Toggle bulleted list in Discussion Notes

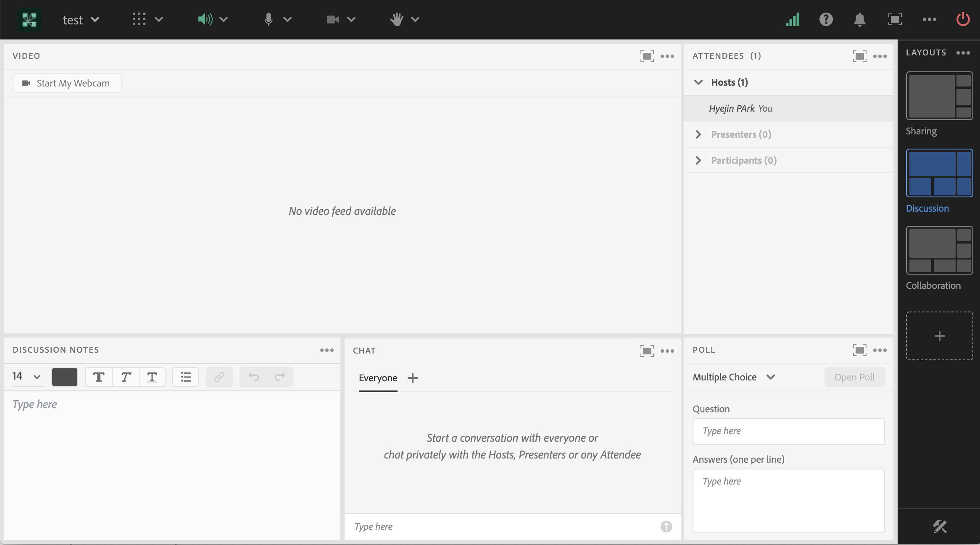pyautogui.click(x=186, y=377)
